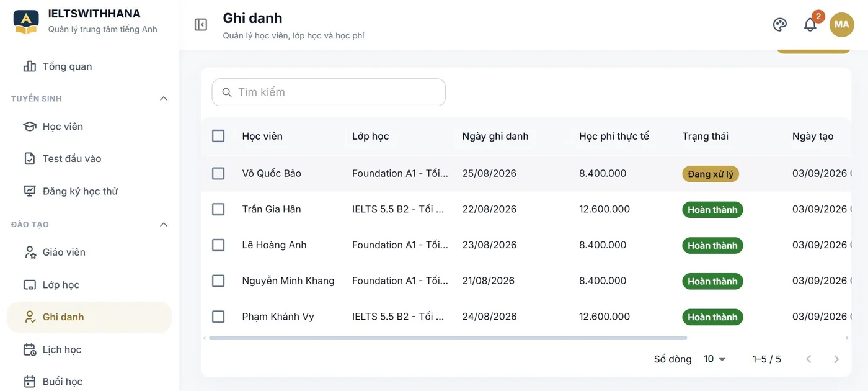Click the Lớp học board icon
Viewport: 868px width, 391px height.
click(29, 285)
